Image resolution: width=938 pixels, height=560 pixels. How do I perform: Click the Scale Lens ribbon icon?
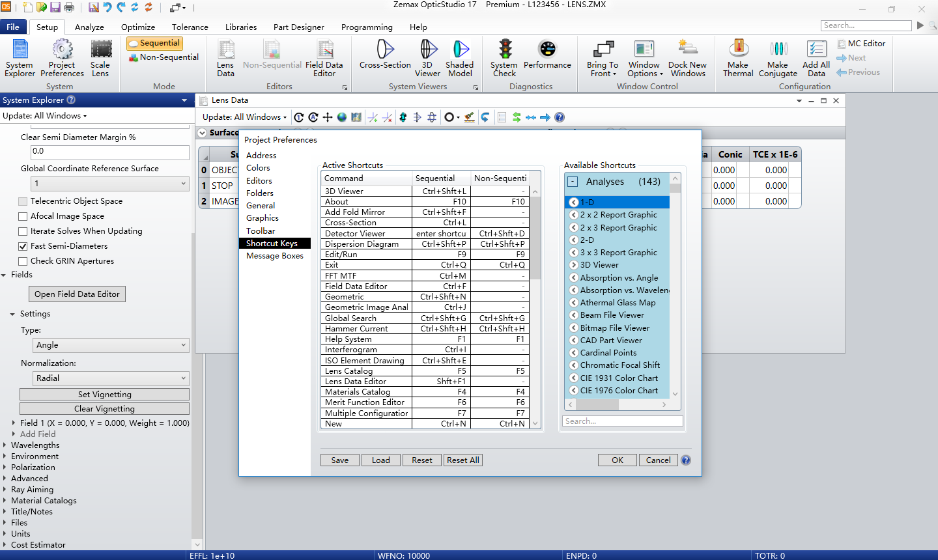[x=100, y=58]
